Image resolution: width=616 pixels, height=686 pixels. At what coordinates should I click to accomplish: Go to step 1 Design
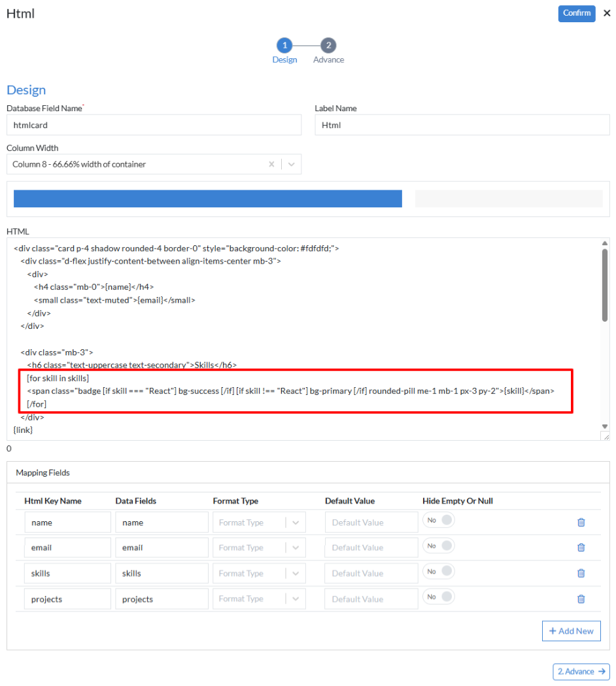point(284,46)
